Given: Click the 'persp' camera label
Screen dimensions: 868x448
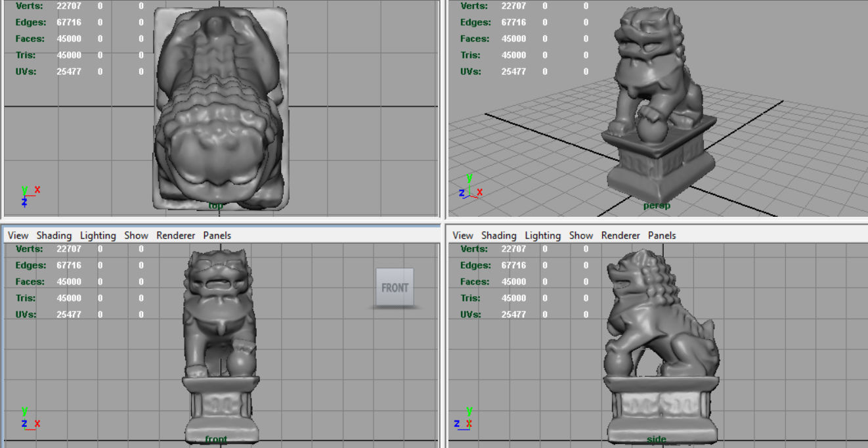Looking at the screenshot, I should tap(657, 206).
